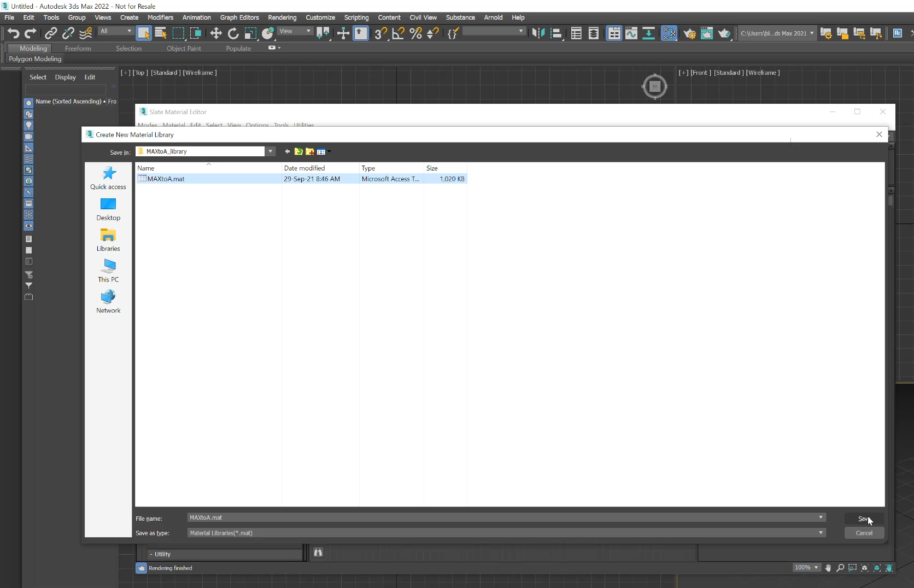Toggle the Percent Snap button
This screenshot has width=914, height=588.
click(416, 33)
